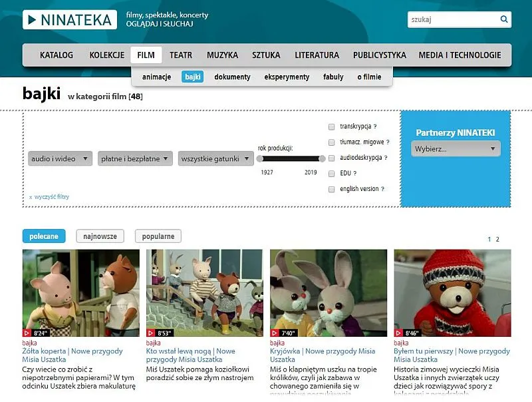Click the search magnifier icon
Viewport: 532px width, 402px height.
coord(505,19)
